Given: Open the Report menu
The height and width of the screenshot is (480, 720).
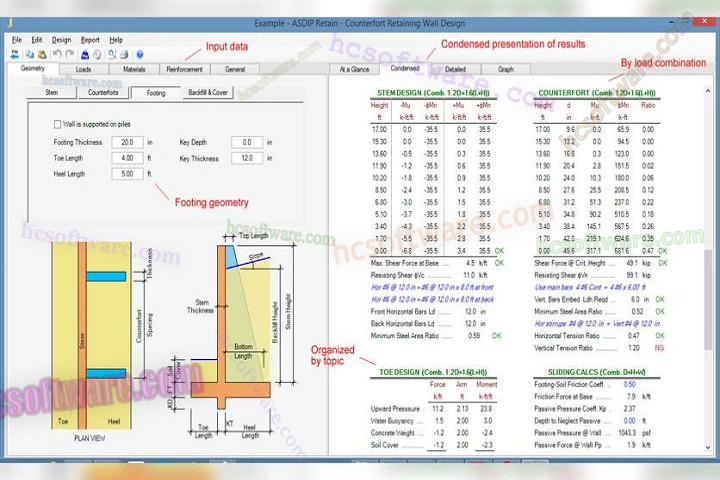Looking at the screenshot, I should click(x=90, y=40).
